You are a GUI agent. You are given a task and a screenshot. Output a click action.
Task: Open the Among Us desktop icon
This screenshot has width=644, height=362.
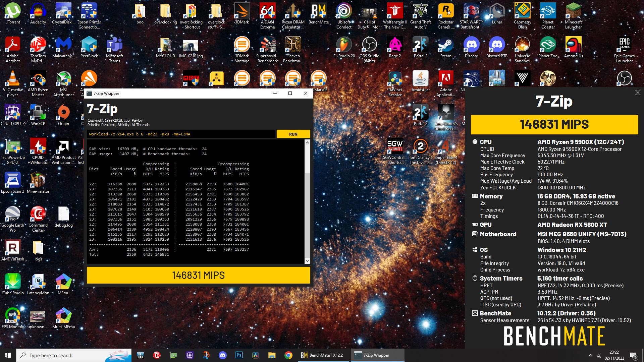click(573, 47)
